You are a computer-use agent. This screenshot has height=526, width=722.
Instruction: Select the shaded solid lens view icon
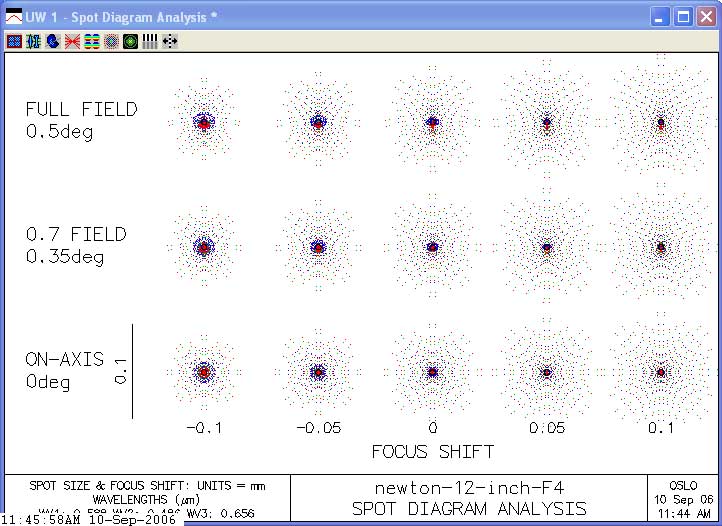click(52, 41)
